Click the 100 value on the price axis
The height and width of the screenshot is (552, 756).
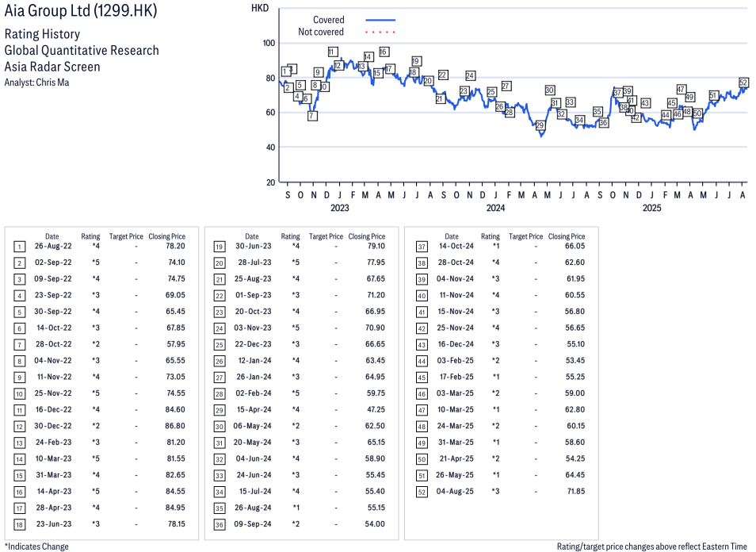coord(269,43)
